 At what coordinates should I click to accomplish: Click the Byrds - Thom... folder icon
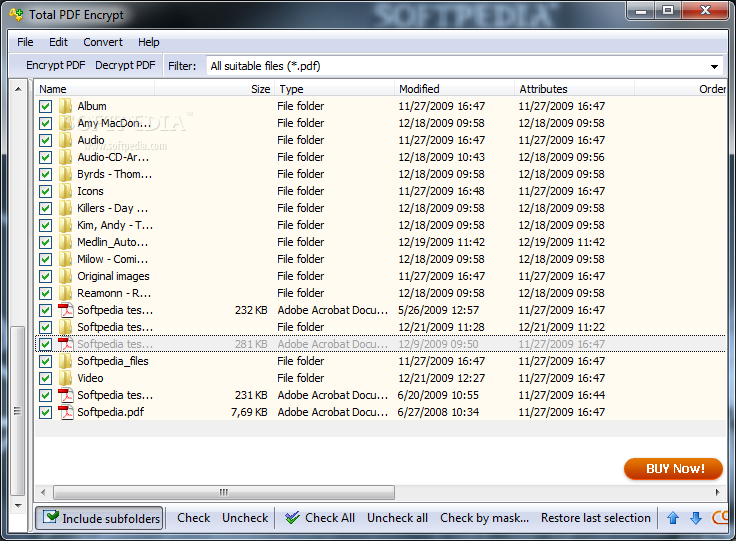(x=66, y=174)
